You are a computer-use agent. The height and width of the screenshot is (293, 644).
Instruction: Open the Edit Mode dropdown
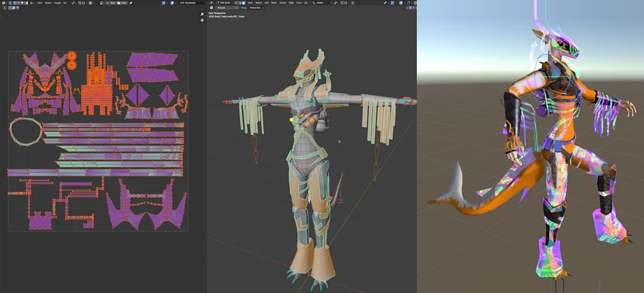click(x=224, y=3)
